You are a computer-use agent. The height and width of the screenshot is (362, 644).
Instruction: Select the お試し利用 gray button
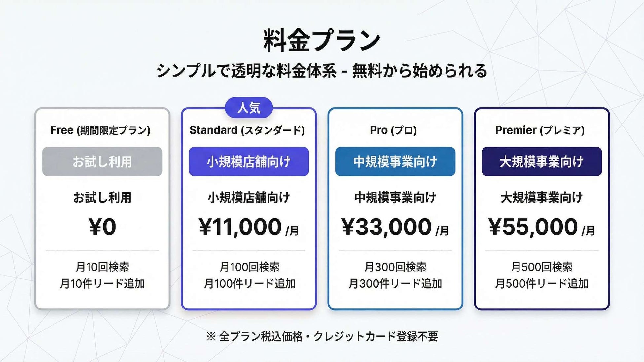[x=102, y=162]
